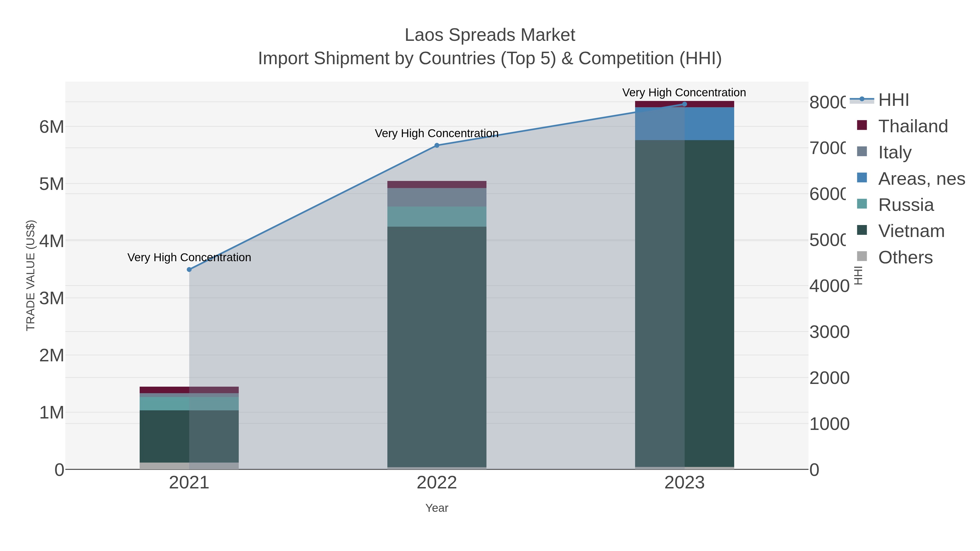Viewport: 980px width, 551px height.
Task: Click the 'TRADE VALUE (US$)' axis title
Action: point(30,275)
